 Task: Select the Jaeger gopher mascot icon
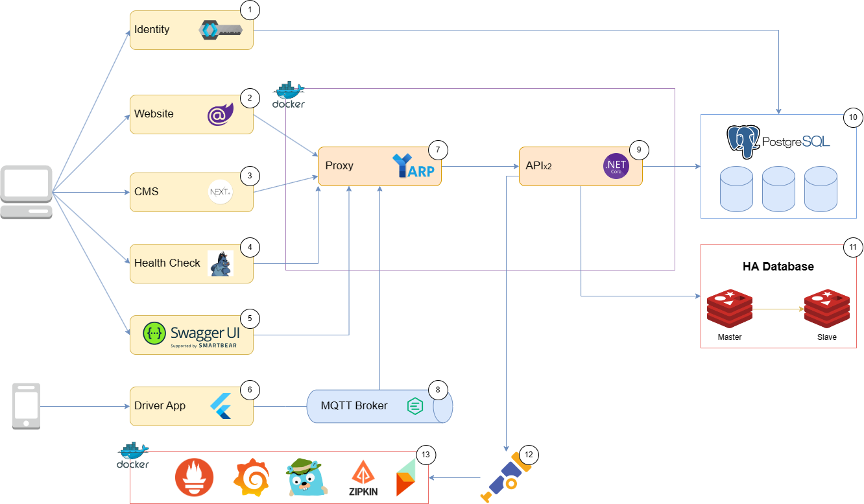point(306,477)
